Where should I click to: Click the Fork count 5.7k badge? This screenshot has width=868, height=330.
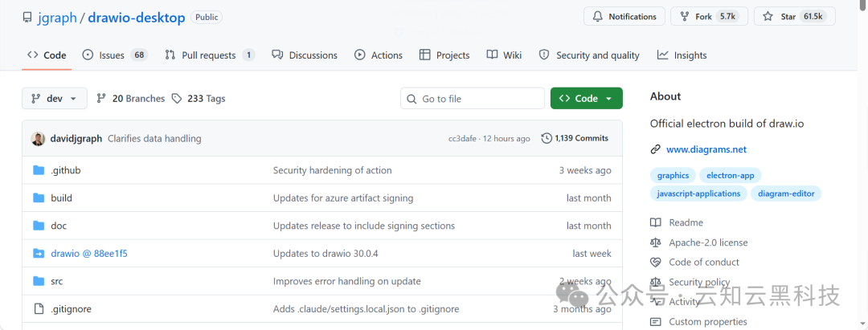click(727, 17)
